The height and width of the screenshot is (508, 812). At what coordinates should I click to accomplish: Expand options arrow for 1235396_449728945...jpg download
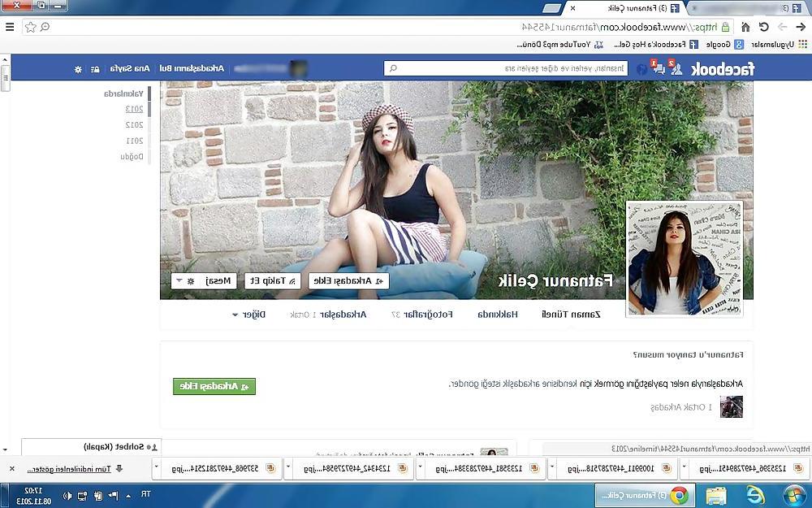point(684,469)
